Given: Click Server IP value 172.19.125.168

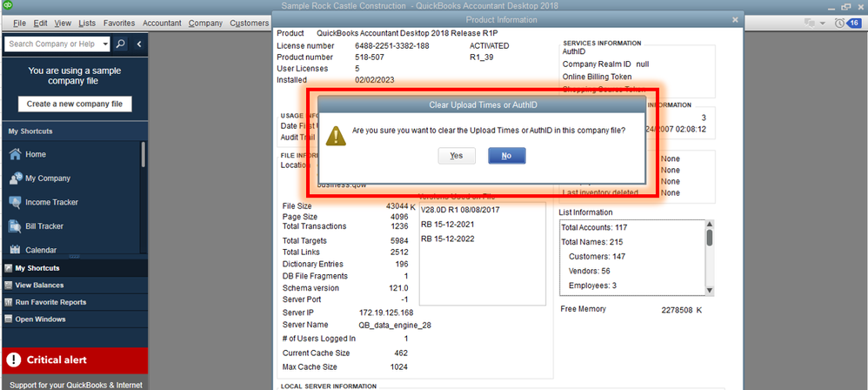Looking at the screenshot, I should point(386,313).
